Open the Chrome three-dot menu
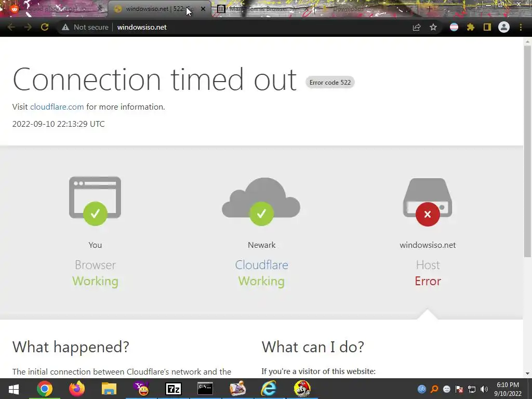Viewport: 532px width, 399px height. (x=521, y=27)
